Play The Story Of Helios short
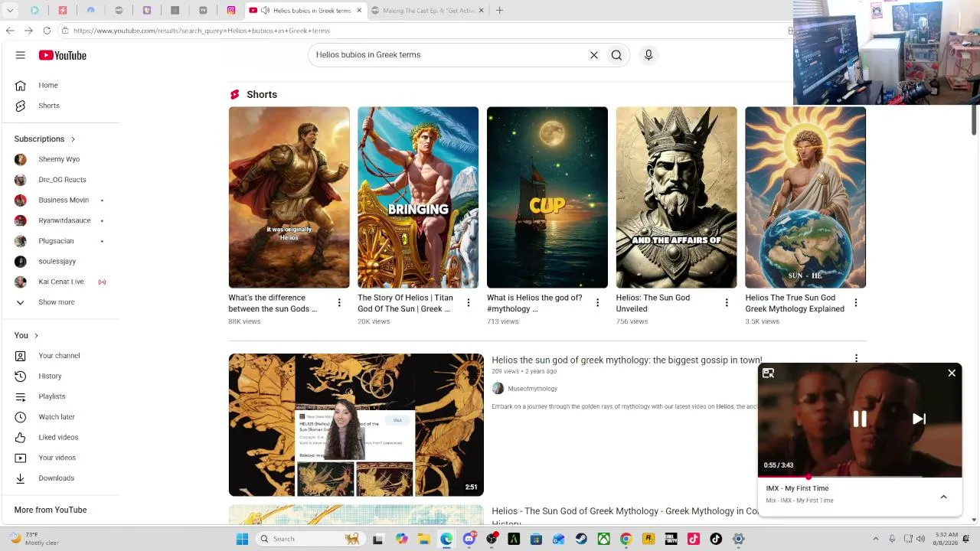 [418, 197]
